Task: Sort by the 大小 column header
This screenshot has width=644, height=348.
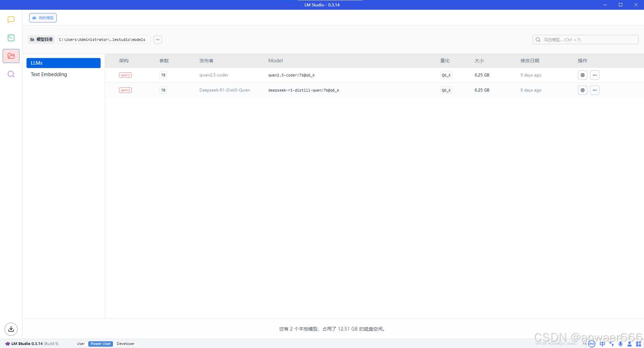Action: coord(479,61)
